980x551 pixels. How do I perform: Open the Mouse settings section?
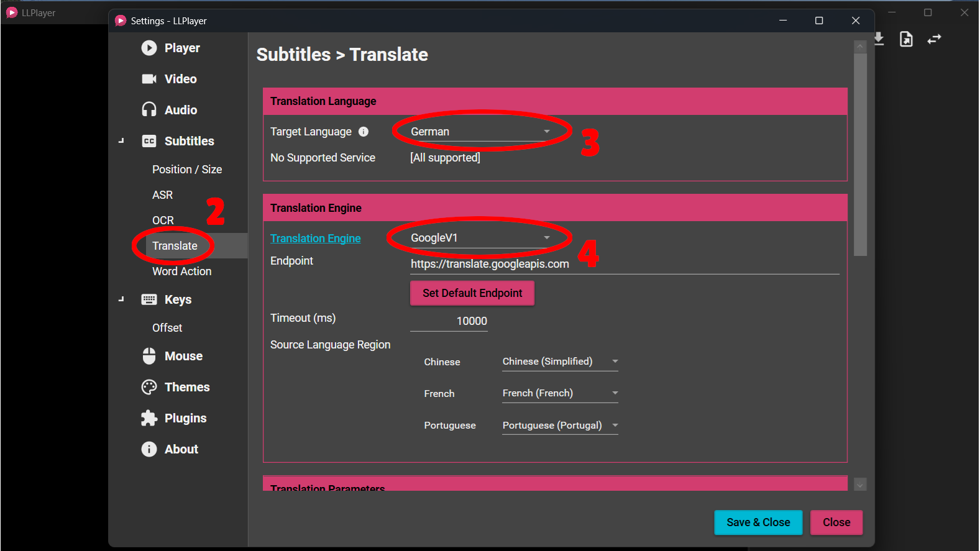tap(183, 356)
